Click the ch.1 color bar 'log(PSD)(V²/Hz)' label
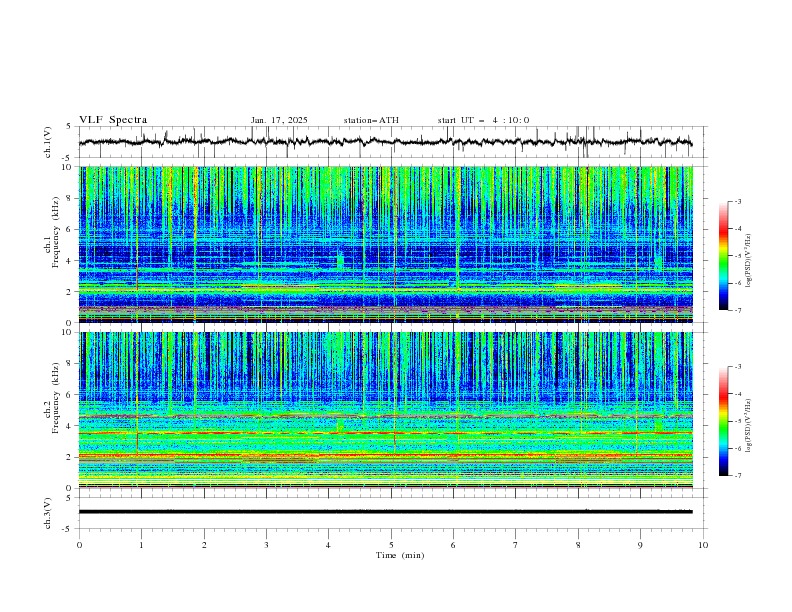 point(749,261)
